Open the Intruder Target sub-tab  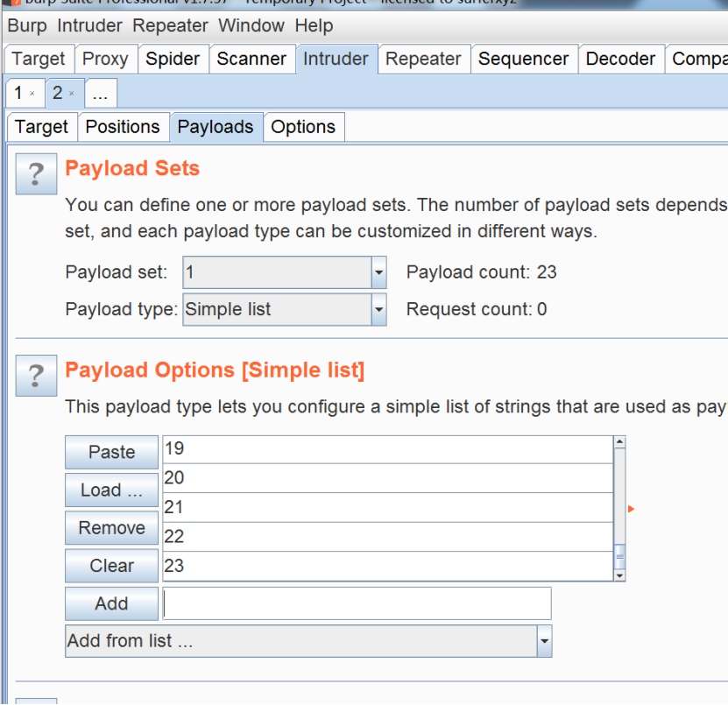pyautogui.click(x=41, y=127)
